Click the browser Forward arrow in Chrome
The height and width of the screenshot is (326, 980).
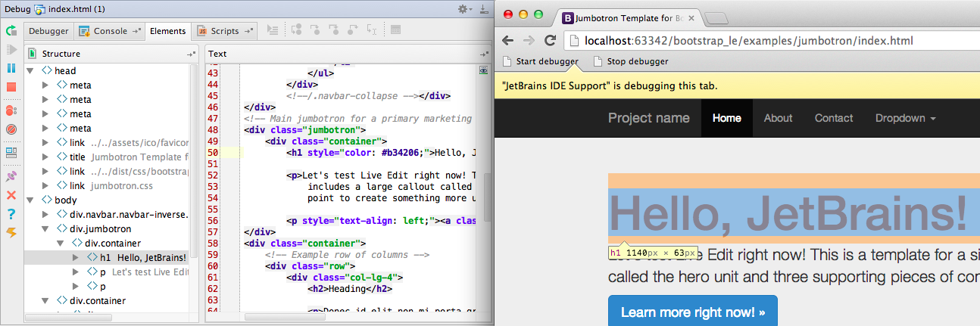pos(529,41)
